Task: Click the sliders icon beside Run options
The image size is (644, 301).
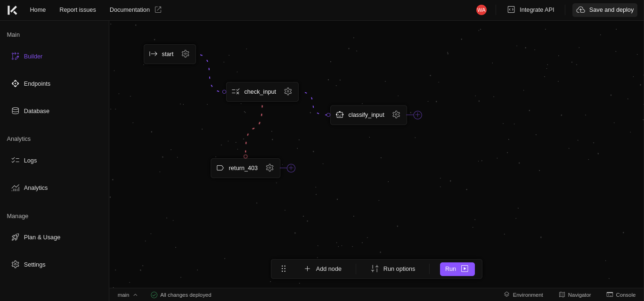Action: click(375, 268)
